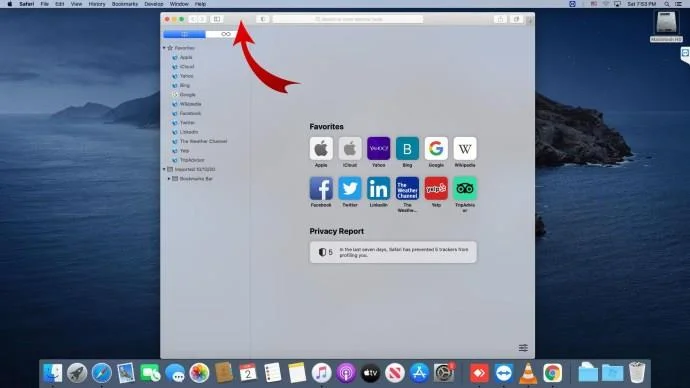Click the Safari forward arrow button
690x388 pixels.
(202, 19)
